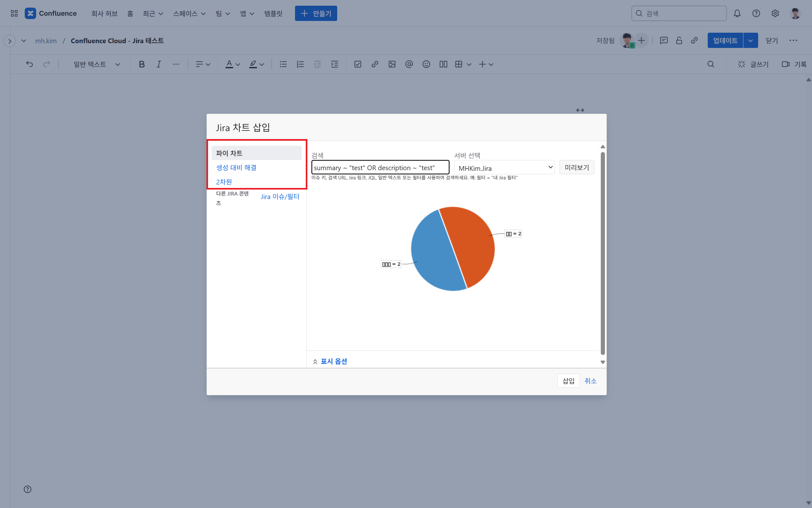Image resolution: width=812 pixels, height=508 pixels.
Task: Click the 업데이트 button
Action: click(725, 41)
